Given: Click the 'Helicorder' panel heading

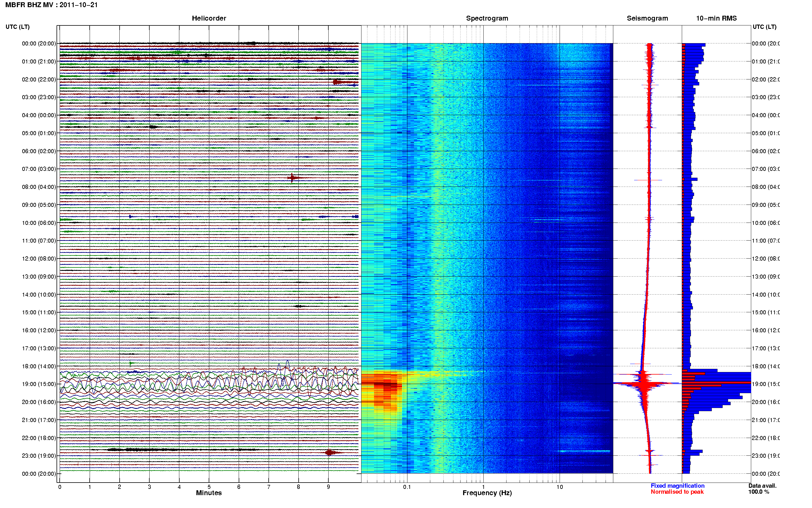Looking at the screenshot, I should point(209,19).
